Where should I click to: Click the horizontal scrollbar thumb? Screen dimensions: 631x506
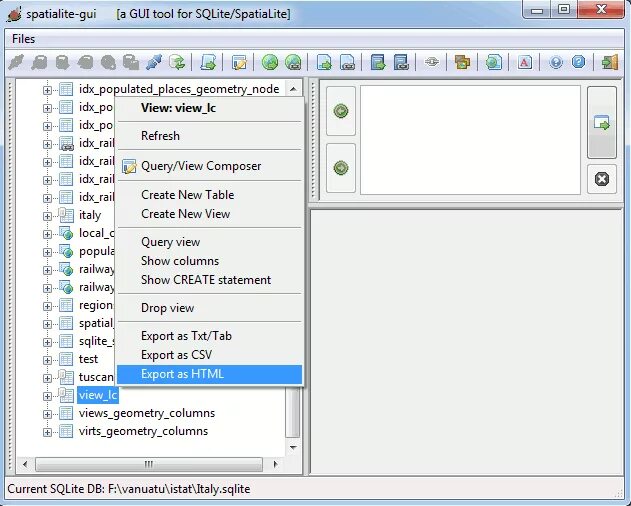click(149, 464)
